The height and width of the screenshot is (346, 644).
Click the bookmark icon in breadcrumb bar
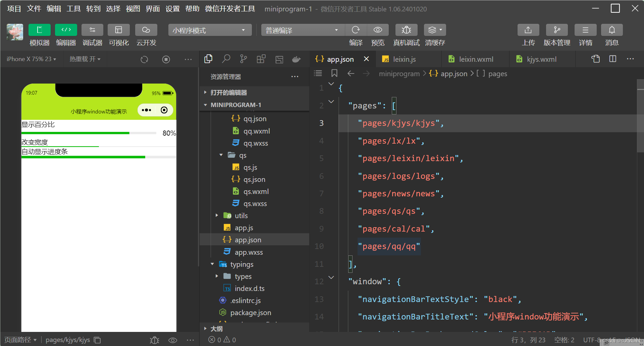click(334, 73)
